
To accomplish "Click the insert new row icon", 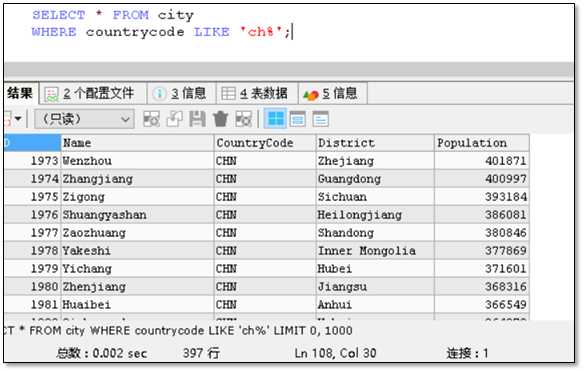I will (x=152, y=119).
